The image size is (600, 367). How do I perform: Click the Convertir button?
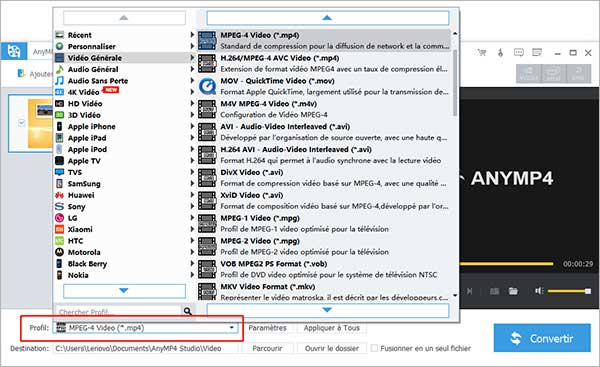(x=542, y=338)
